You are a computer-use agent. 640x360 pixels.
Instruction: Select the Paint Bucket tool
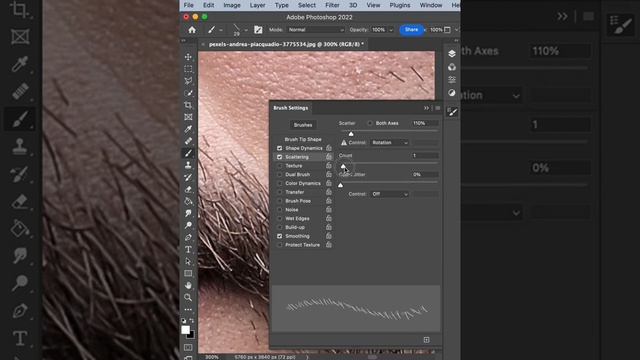coord(188,201)
